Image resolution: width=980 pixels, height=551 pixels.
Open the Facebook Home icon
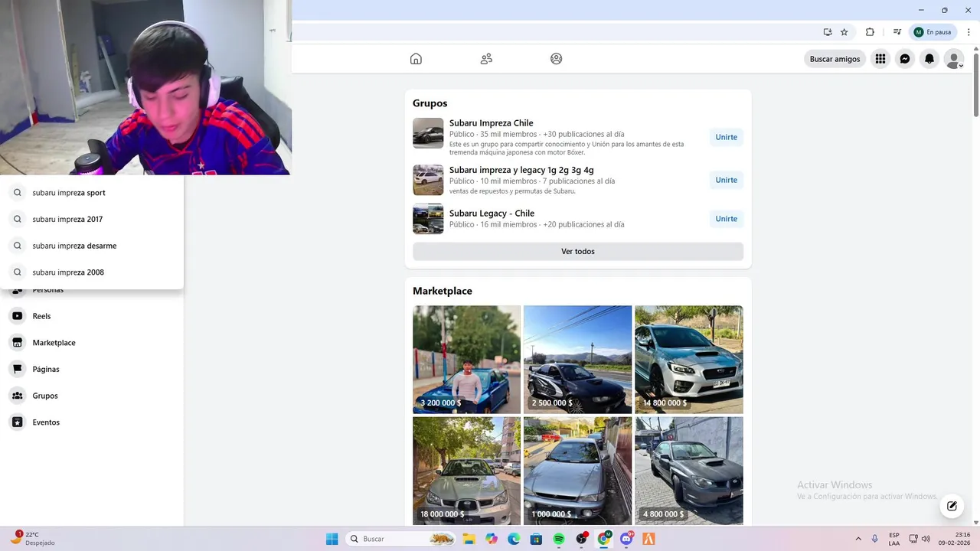tap(416, 59)
